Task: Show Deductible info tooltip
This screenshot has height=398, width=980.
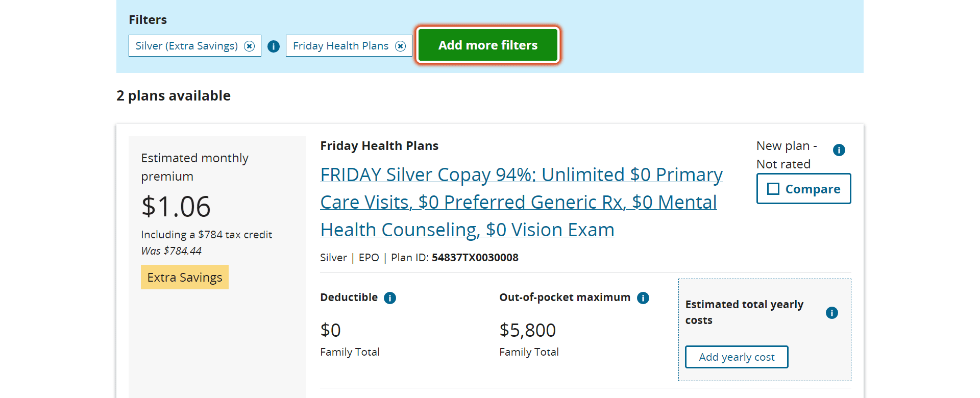Action: (x=390, y=298)
